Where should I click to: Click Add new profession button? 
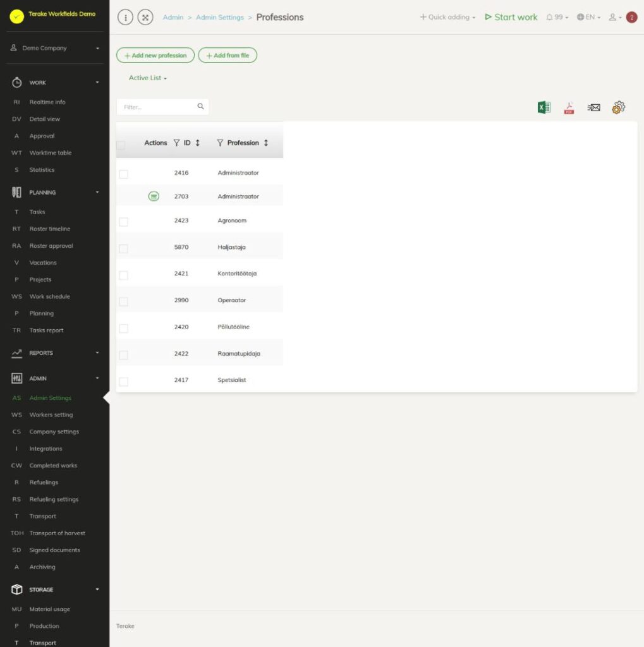[x=155, y=56]
